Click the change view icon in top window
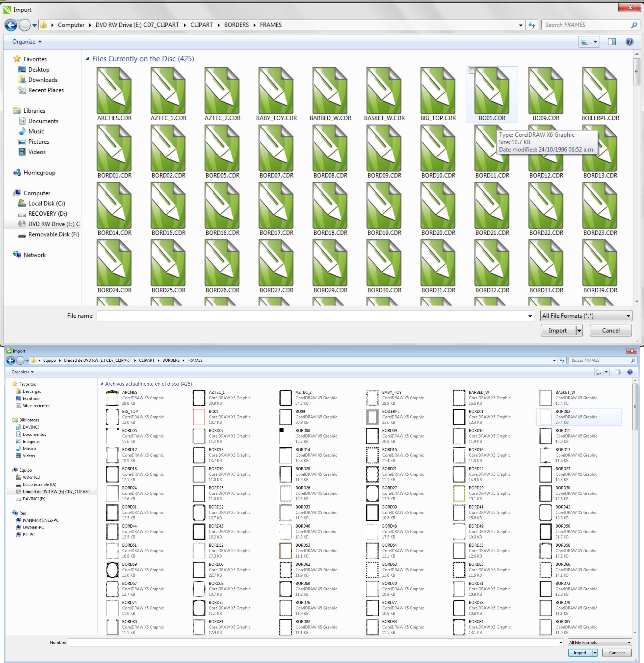Image resolution: width=644 pixels, height=663 pixels. point(585,42)
